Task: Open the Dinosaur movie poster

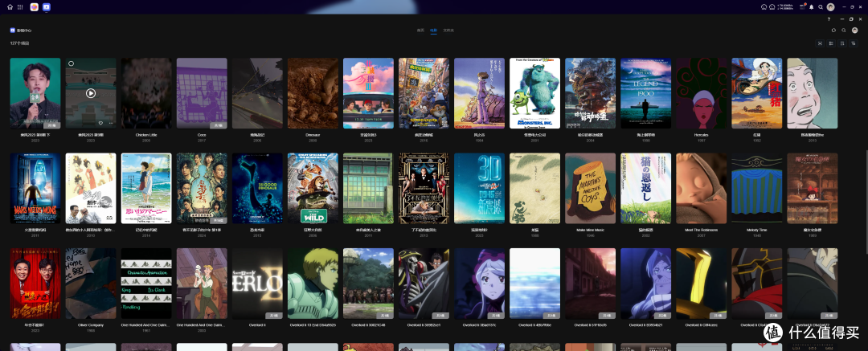Action: point(313,93)
